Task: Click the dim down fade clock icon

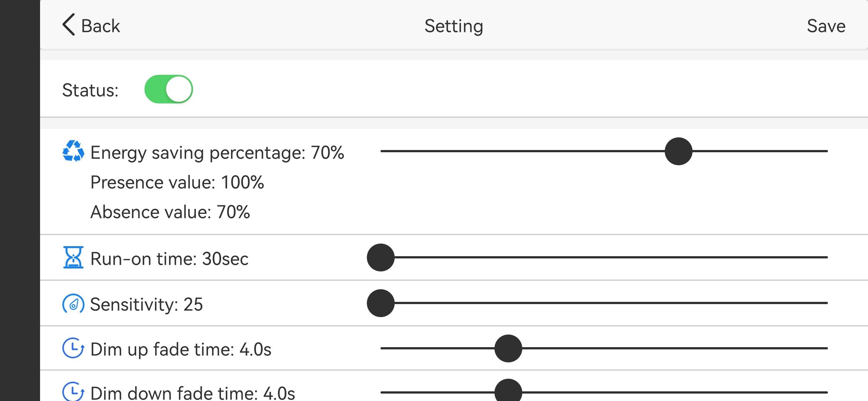Action: (x=73, y=391)
